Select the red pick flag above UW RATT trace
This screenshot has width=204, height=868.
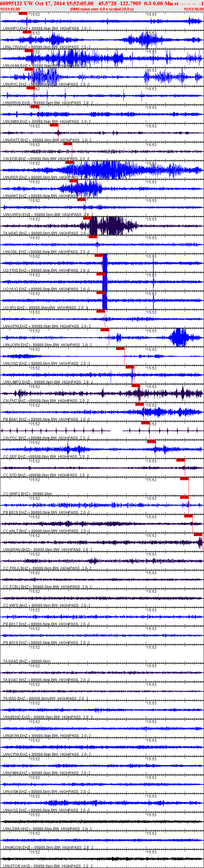[54, 125]
